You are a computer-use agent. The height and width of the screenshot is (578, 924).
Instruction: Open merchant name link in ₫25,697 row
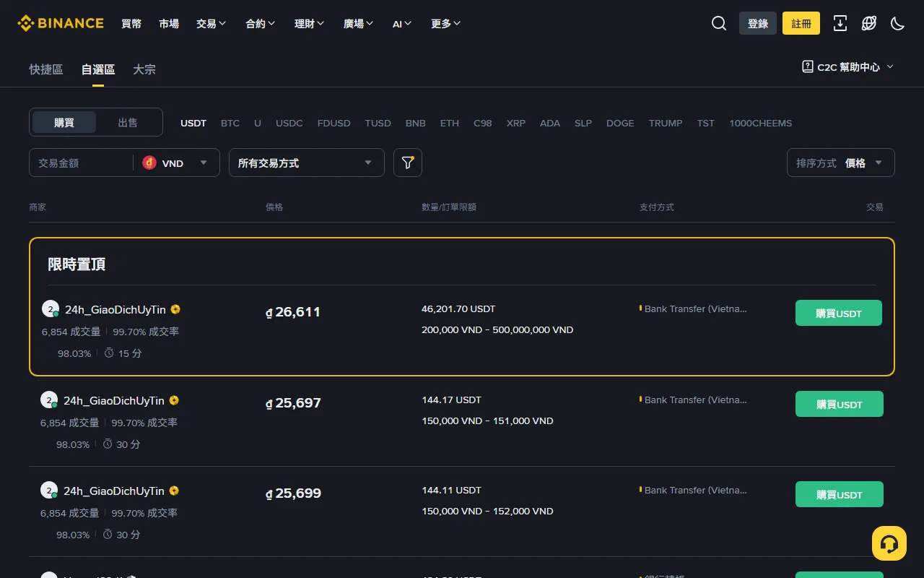point(114,400)
